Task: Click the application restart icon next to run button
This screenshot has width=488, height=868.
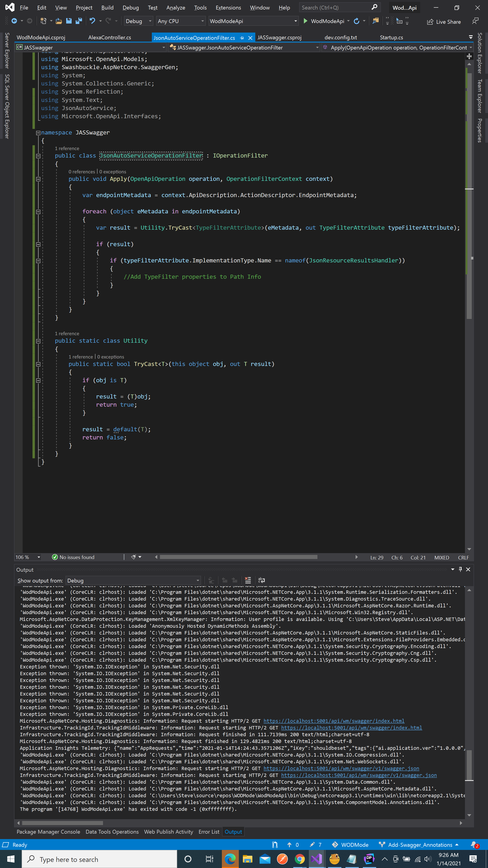Action: pyautogui.click(x=357, y=21)
